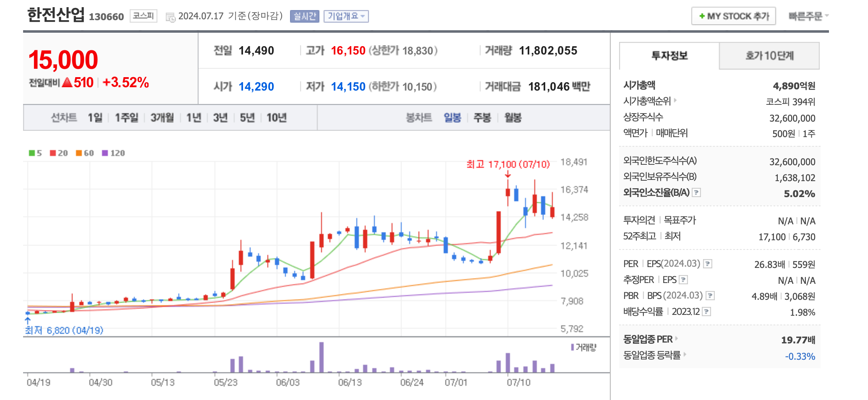Enable 실시간 real-time quote mode

click(x=305, y=16)
